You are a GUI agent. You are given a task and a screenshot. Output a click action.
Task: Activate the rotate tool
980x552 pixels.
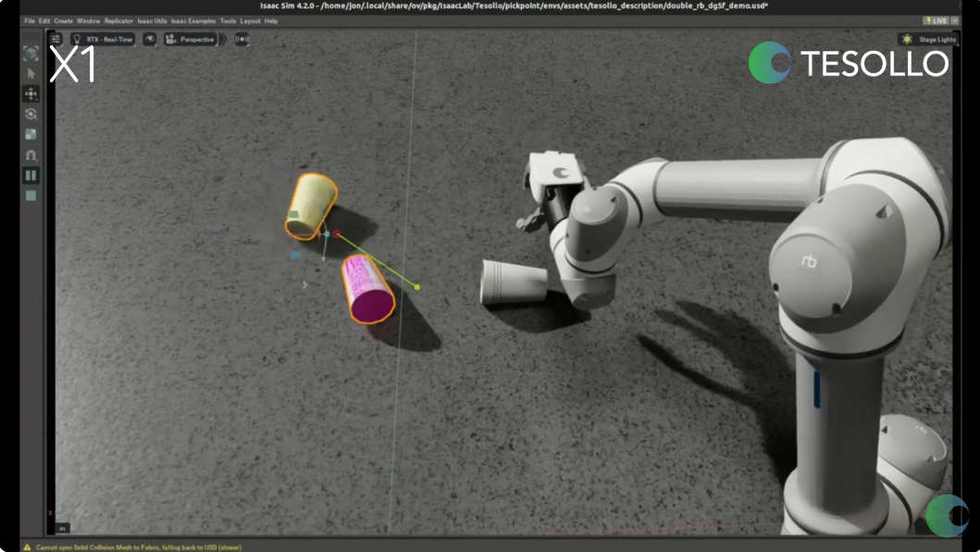29,114
